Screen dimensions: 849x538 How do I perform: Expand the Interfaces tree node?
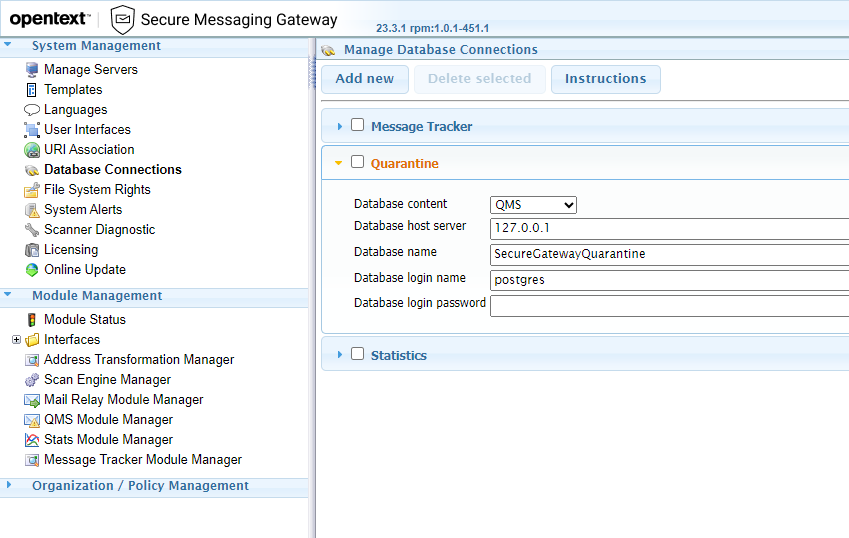click(16, 340)
